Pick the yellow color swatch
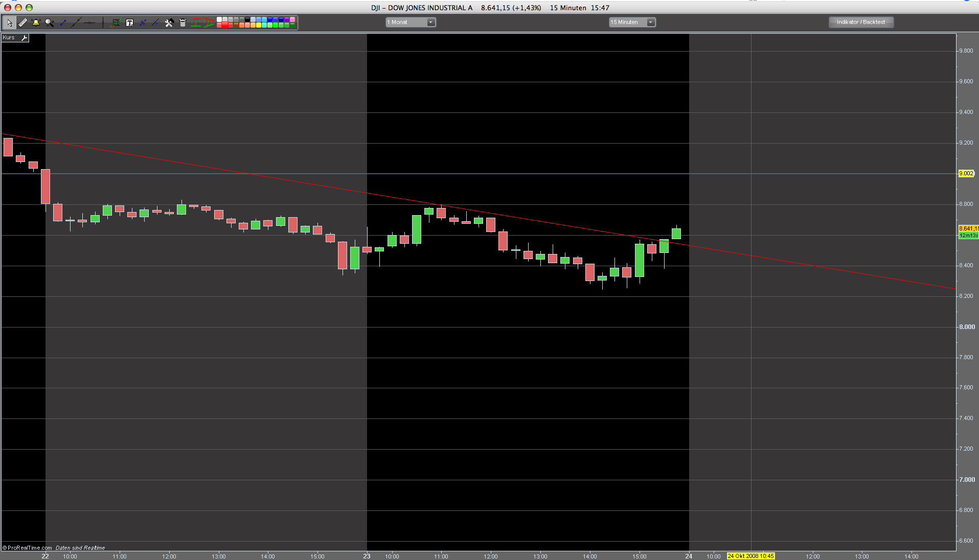The height and width of the screenshot is (560, 979). (259, 25)
